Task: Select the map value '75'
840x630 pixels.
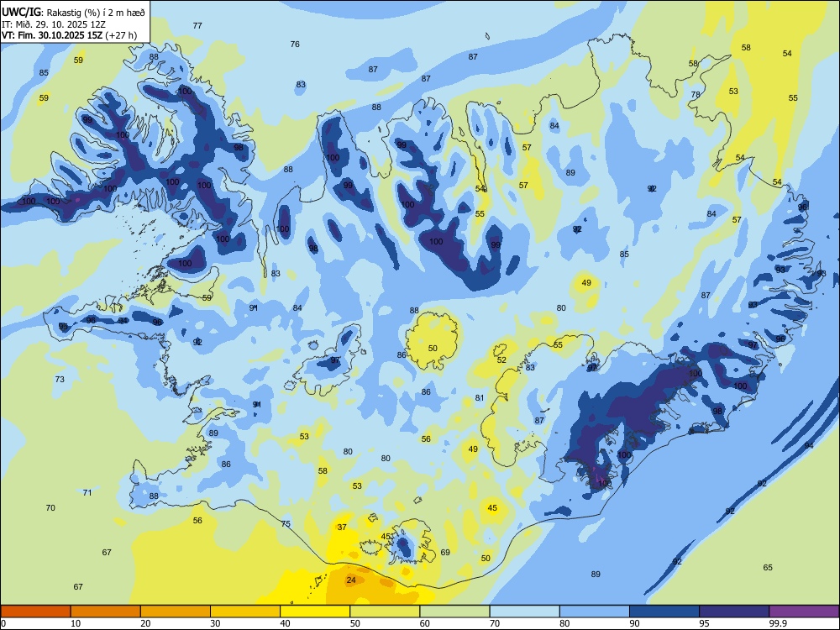Action: [x=286, y=523]
